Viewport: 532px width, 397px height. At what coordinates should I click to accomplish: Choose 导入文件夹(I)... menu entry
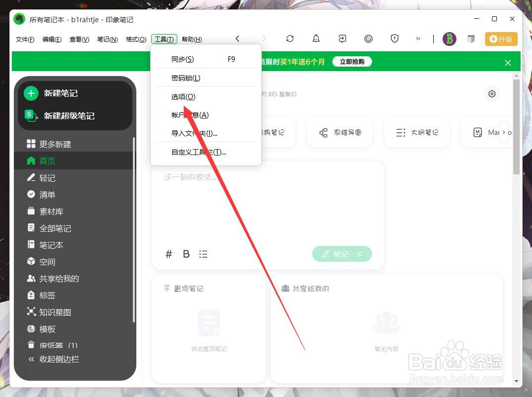click(206, 133)
